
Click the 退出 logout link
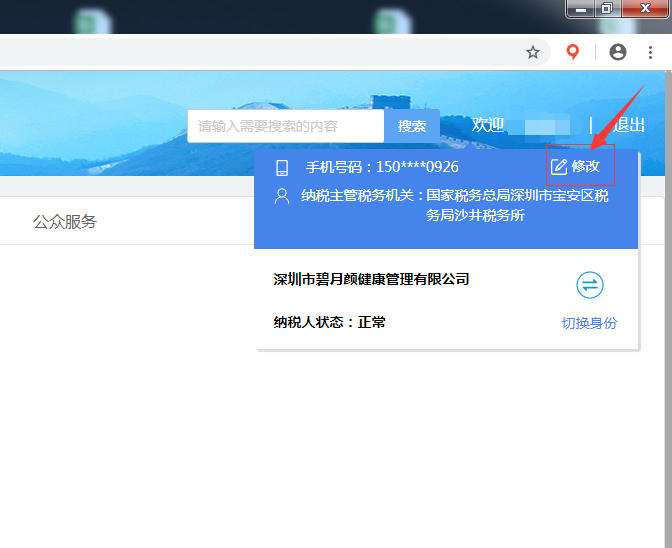pos(629,125)
